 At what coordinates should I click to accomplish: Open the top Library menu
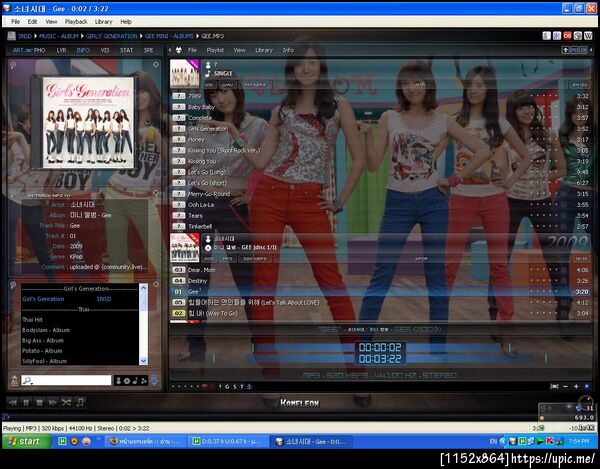pos(103,21)
